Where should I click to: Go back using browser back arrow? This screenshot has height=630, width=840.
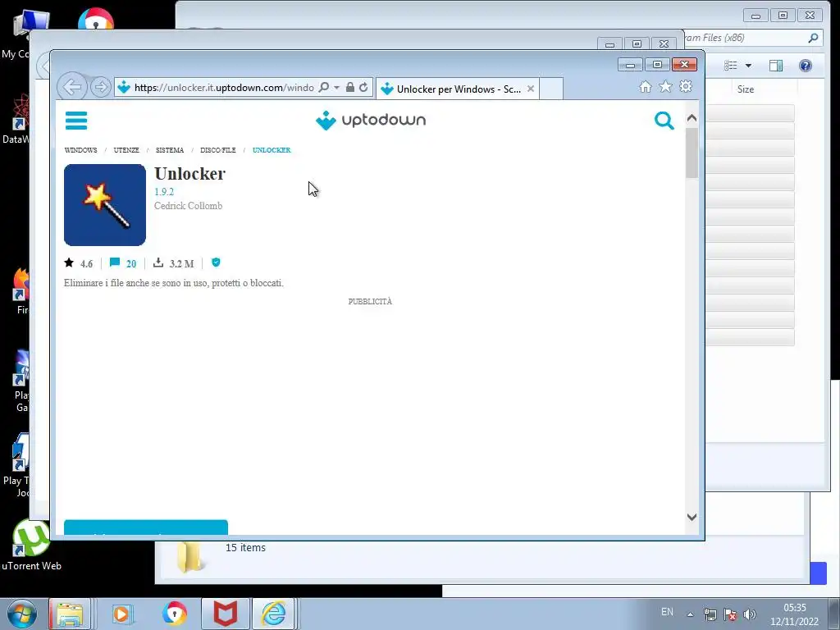click(72, 87)
